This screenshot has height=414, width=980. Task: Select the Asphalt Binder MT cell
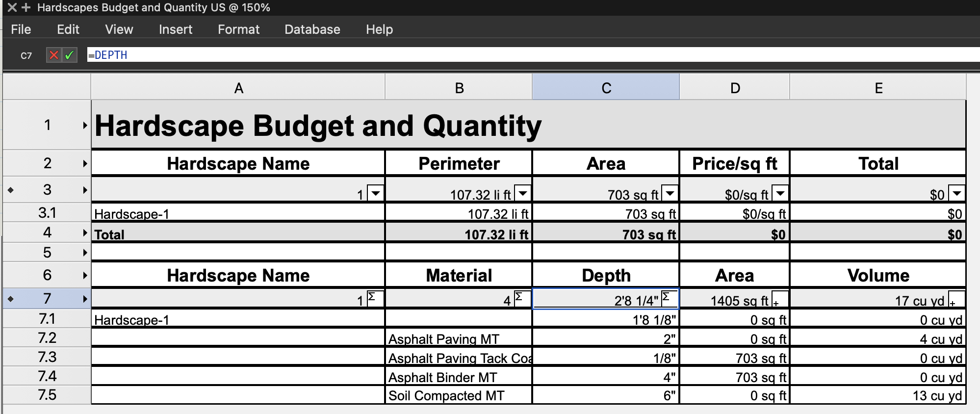(x=459, y=377)
